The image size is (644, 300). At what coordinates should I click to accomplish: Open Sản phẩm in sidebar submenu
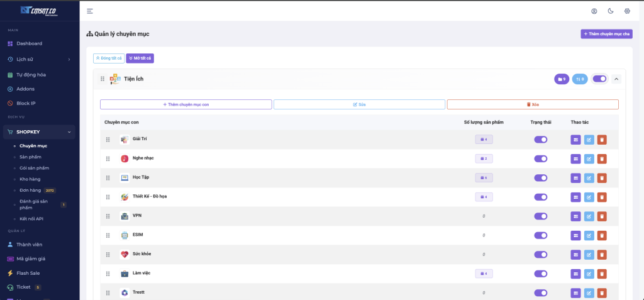30,157
